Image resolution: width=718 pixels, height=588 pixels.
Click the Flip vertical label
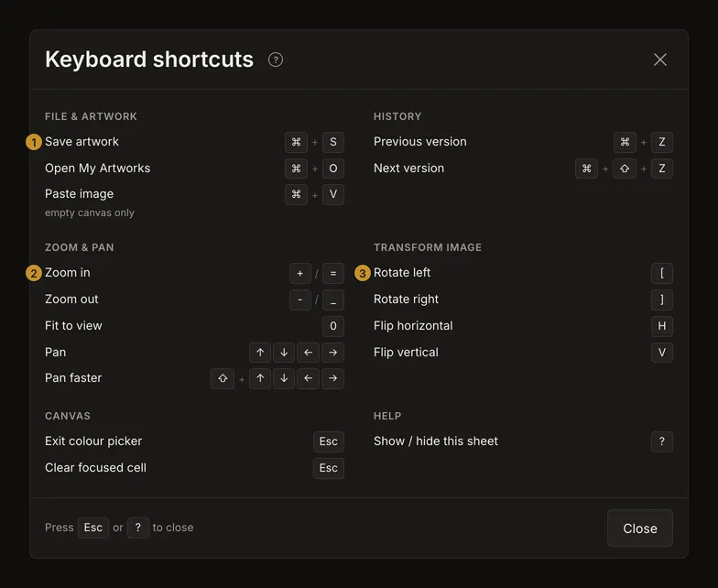coord(406,352)
